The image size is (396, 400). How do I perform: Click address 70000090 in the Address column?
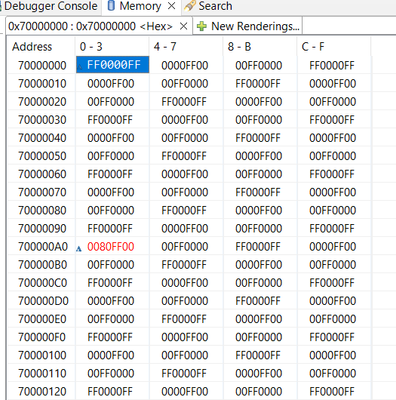42,229
